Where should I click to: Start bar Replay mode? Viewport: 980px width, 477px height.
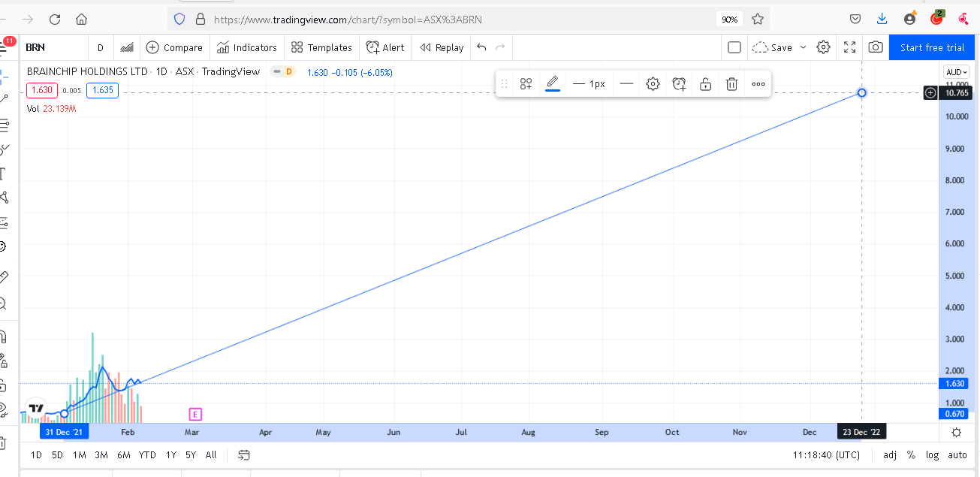point(442,47)
